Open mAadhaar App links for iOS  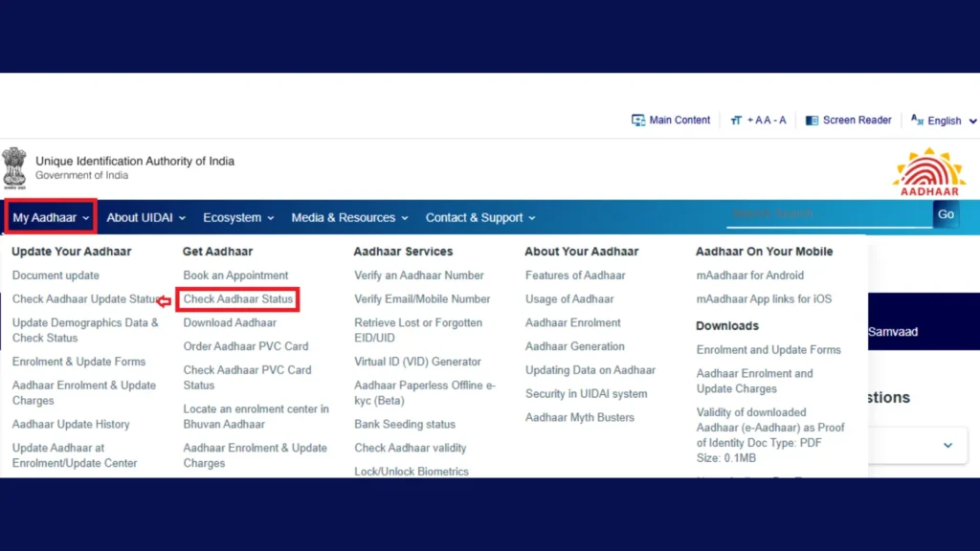[x=764, y=299]
